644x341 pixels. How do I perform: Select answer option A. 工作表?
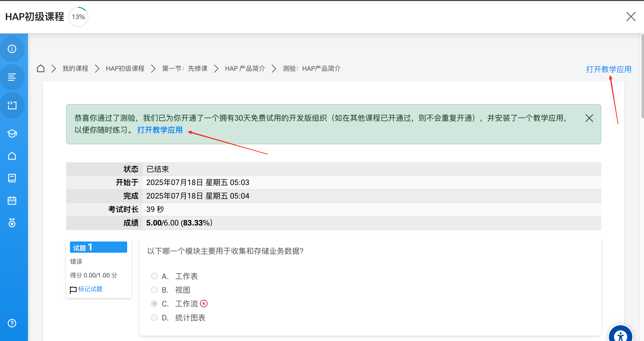pos(154,276)
